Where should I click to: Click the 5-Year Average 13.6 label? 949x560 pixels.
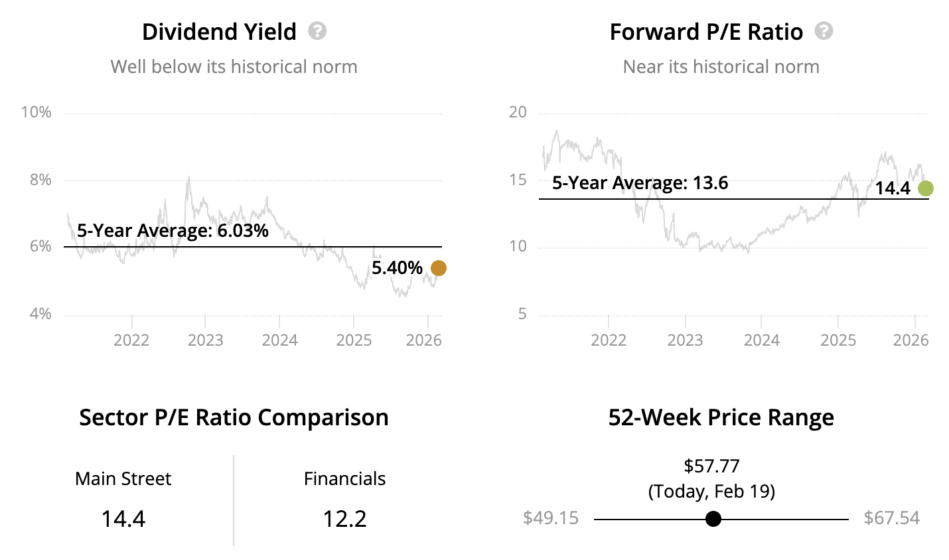pyautogui.click(x=640, y=183)
